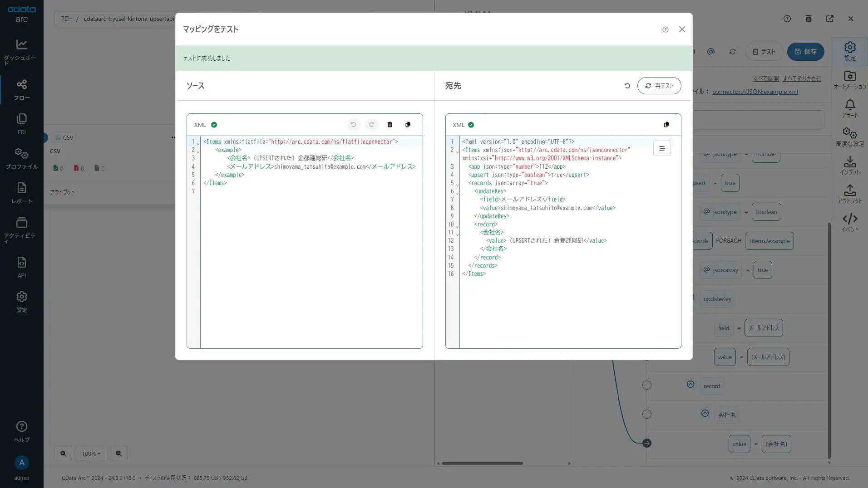Click the connector panel help icon
The height and width of the screenshot is (488, 868).
787,19
